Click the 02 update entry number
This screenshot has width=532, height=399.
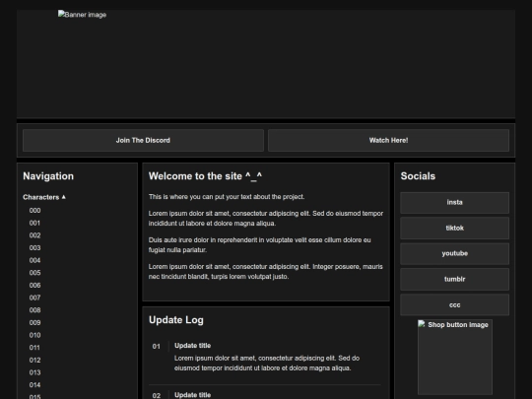tap(156, 396)
